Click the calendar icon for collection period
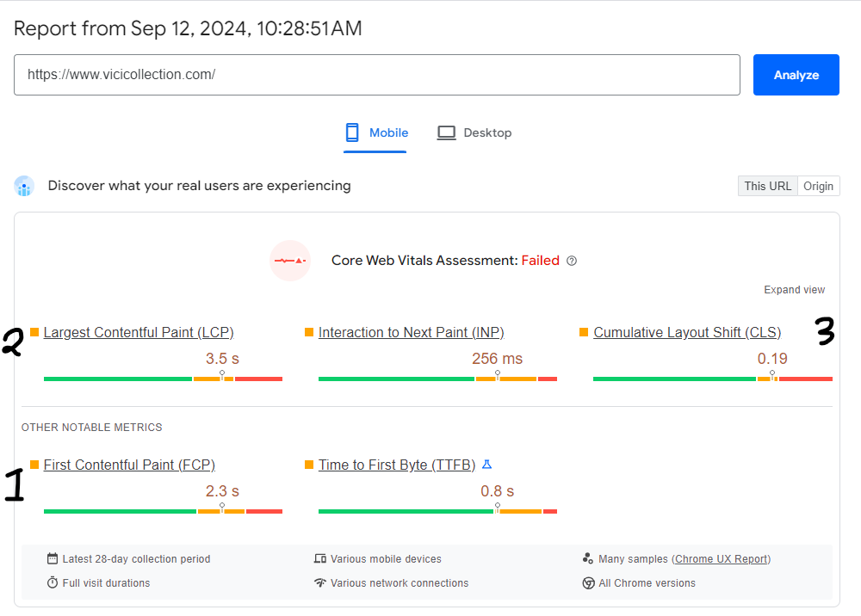 click(53, 559)
